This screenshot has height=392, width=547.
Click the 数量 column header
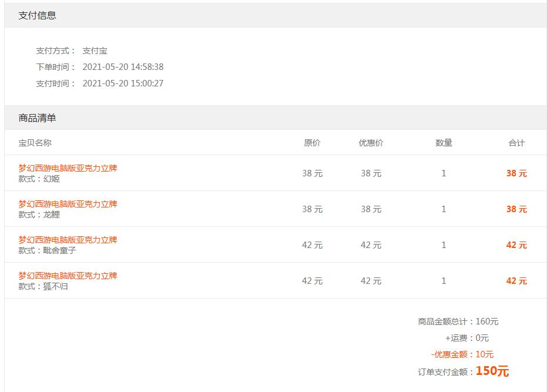444,143
